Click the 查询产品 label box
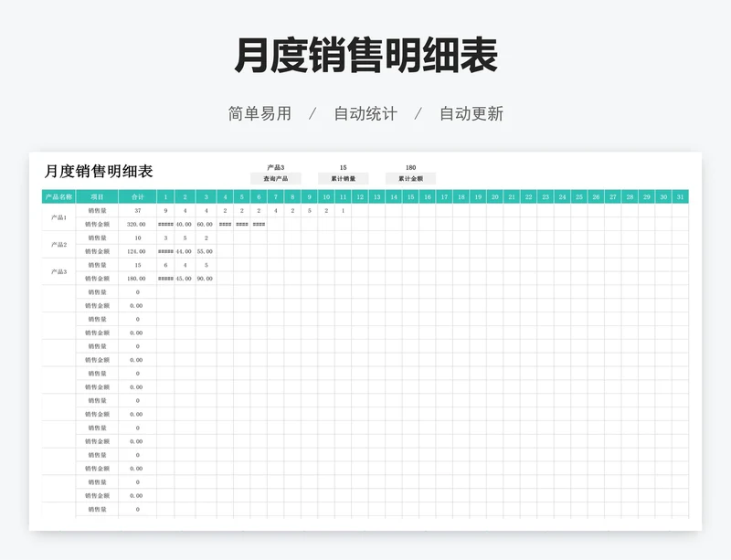Viewport: 731px width, 560px height. coord(276,178)
